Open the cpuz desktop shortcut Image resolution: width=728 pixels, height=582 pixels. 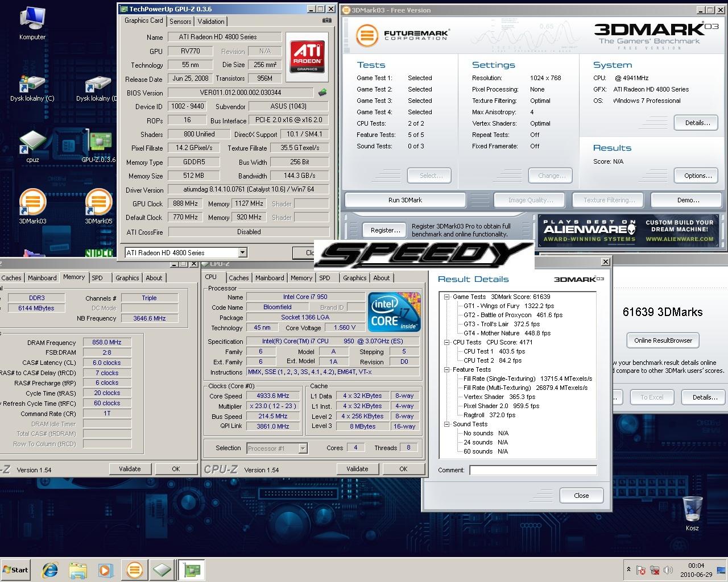32,147
